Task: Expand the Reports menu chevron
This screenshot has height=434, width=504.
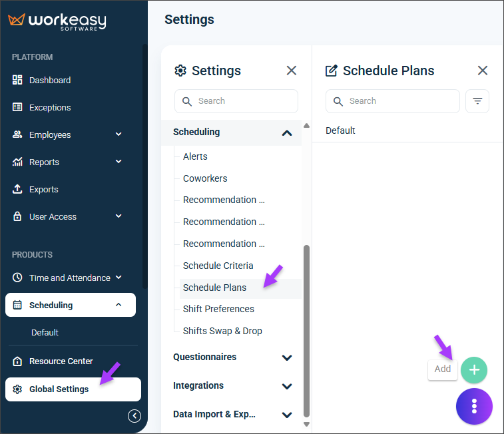Action: click(119, 162)
